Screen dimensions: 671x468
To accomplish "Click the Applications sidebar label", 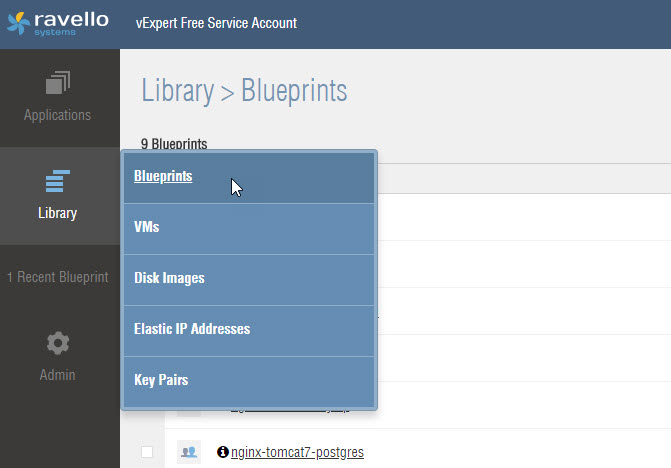I will pos(57,115).
